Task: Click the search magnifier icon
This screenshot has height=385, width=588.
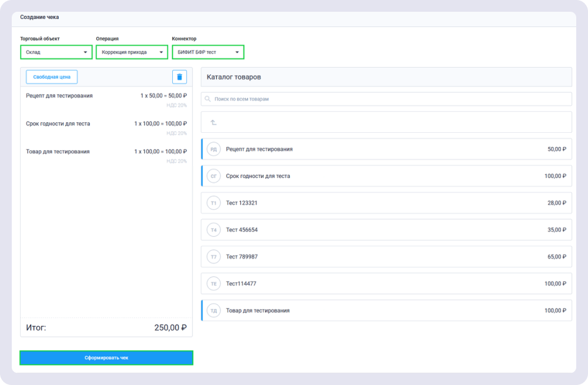Action: click(x=208, y=99)
